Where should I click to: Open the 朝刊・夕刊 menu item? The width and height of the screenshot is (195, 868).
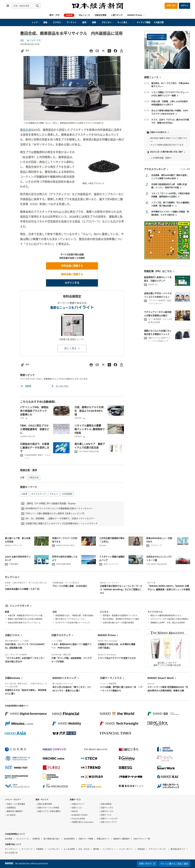54,15
